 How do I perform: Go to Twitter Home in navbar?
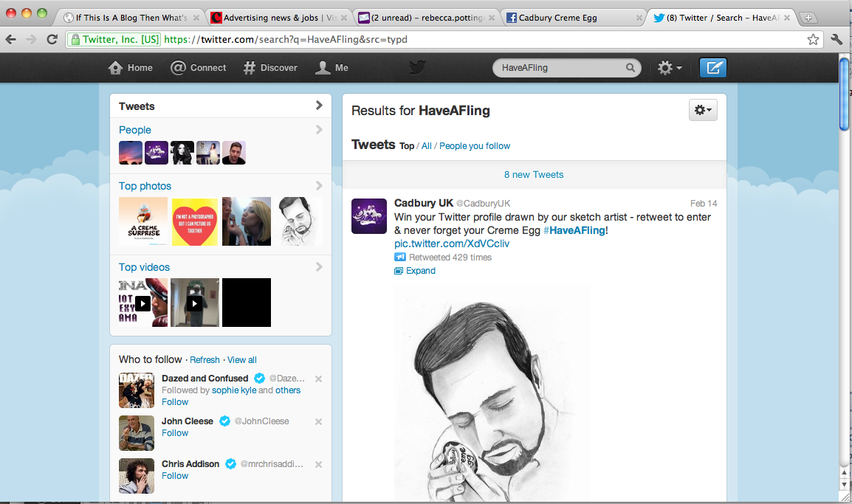[131, 68]
